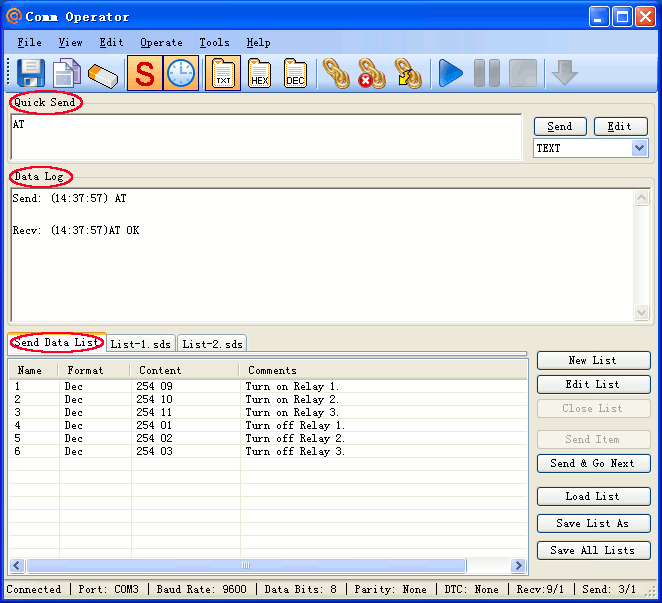Viewport: 662px width, 603px height.
Task: Click the Quick Send text input field
Action: [266, 136]
